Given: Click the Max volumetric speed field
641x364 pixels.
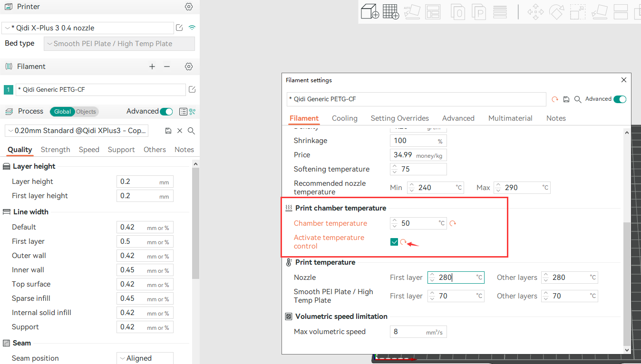Looking at the screenshot, I should [x=409, y=332].
